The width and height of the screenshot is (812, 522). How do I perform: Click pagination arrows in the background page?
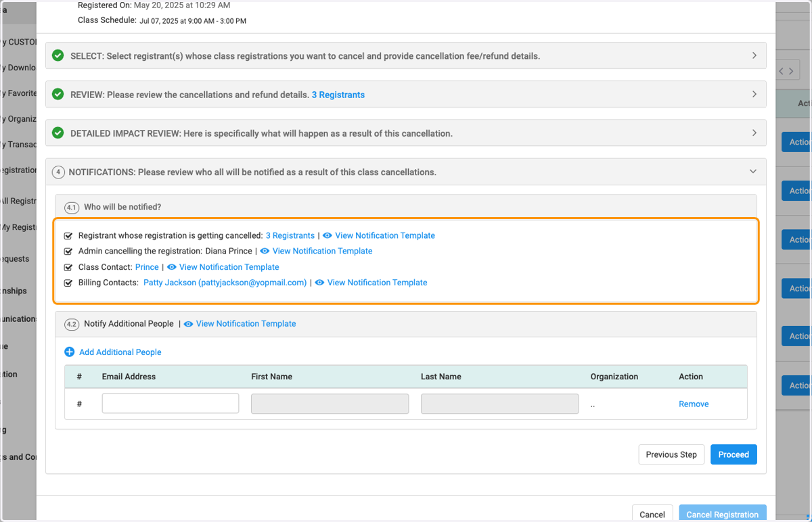coord(787,71)
